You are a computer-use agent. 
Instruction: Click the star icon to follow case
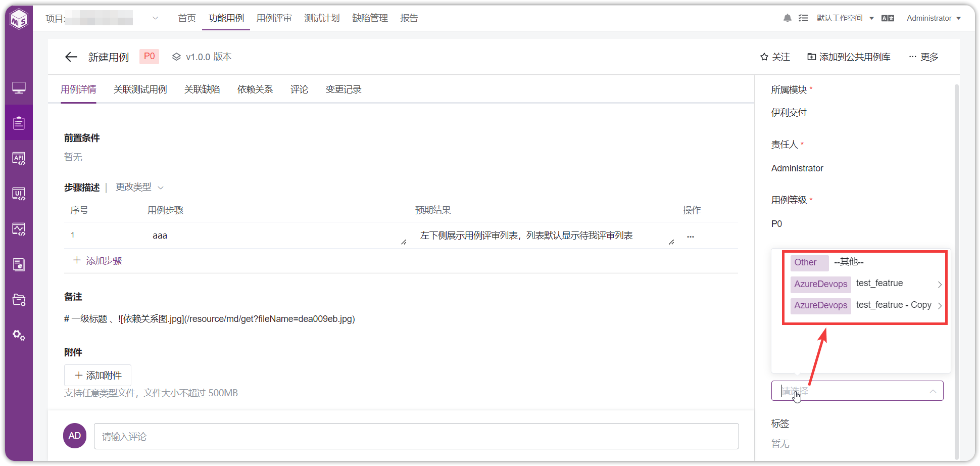764,57
